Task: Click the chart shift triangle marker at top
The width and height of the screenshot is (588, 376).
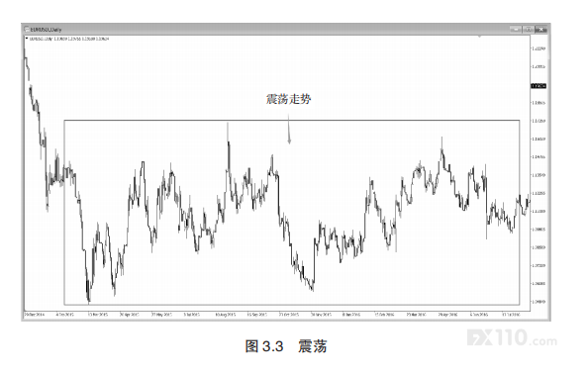Action: (479, 37)
